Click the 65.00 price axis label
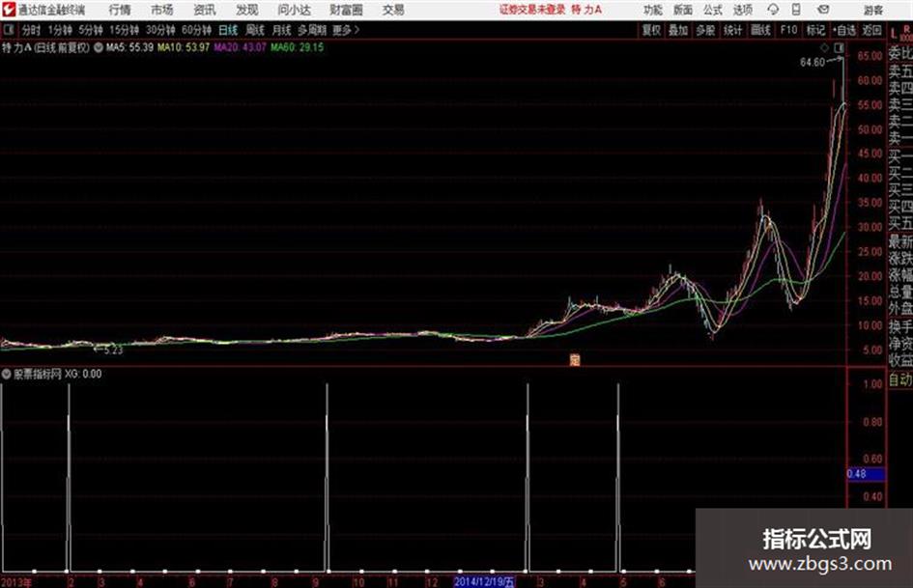 870,56
